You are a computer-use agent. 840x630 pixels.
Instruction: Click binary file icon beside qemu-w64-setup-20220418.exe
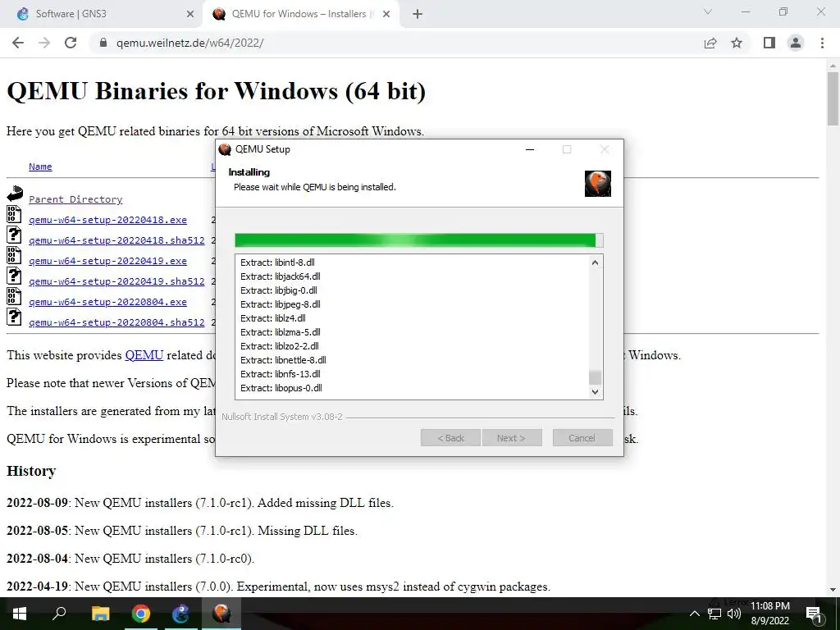14,214
